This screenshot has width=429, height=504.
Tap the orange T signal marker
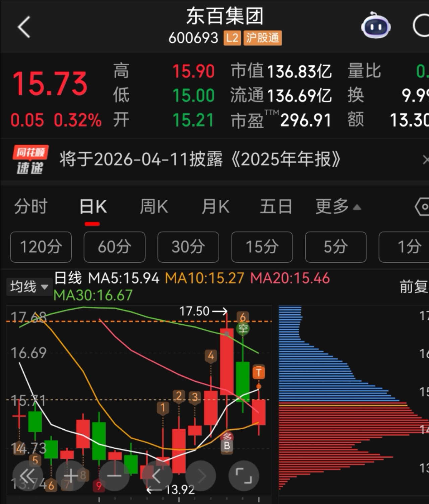coord(259,372)
